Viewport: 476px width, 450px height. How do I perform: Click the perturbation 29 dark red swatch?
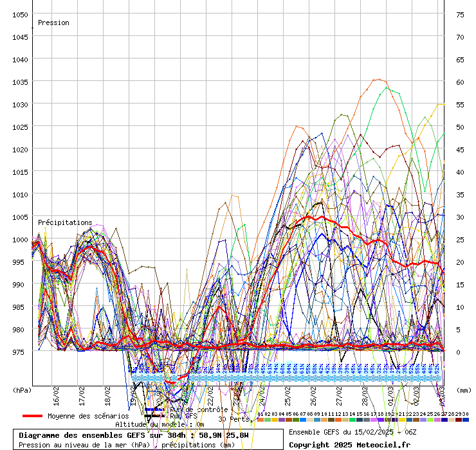pyautogui.click(x=459, y=420)
